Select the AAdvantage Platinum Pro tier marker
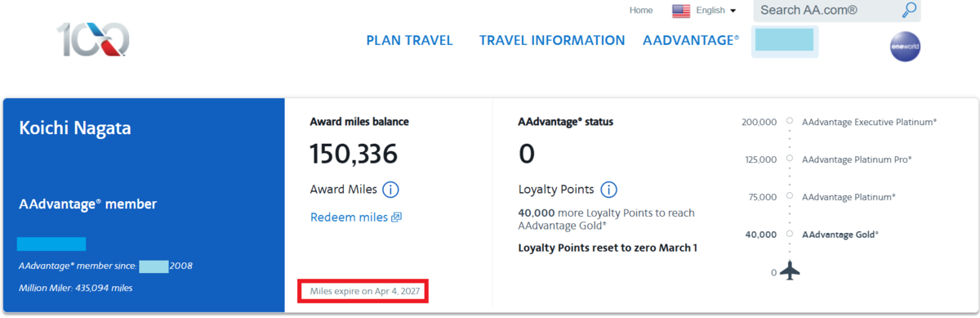This screenshot has height=318, width=980. pyautogui.click(x=789, y=159)
